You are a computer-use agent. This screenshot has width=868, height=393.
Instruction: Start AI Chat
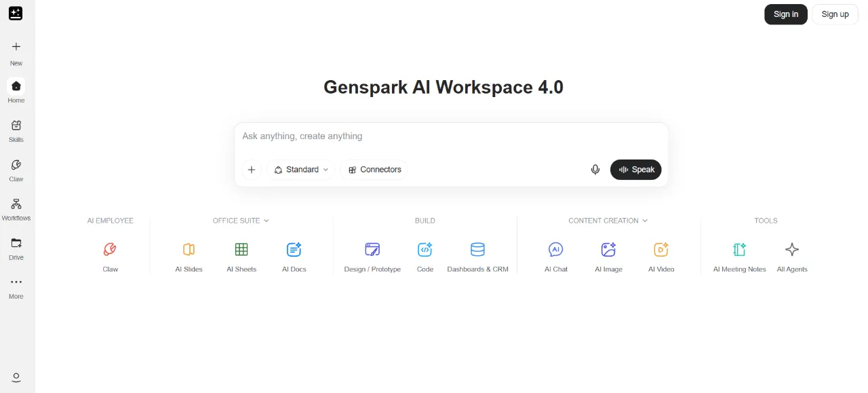pos(556,257)
